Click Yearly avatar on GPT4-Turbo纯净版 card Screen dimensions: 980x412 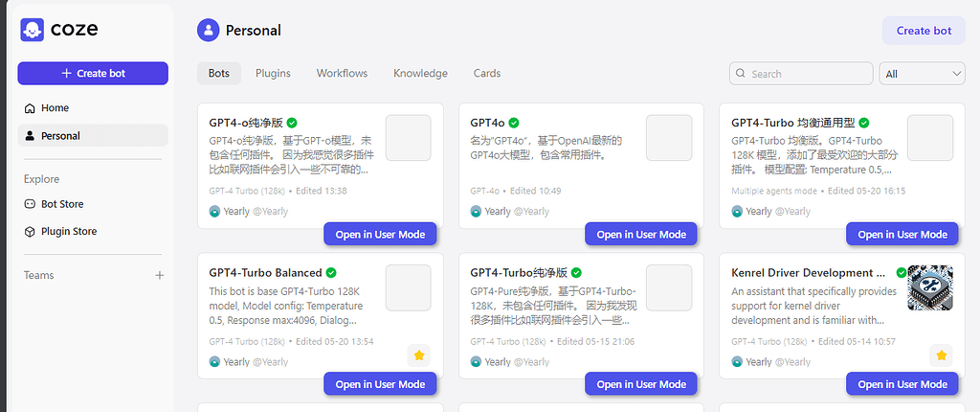(477, 362)
